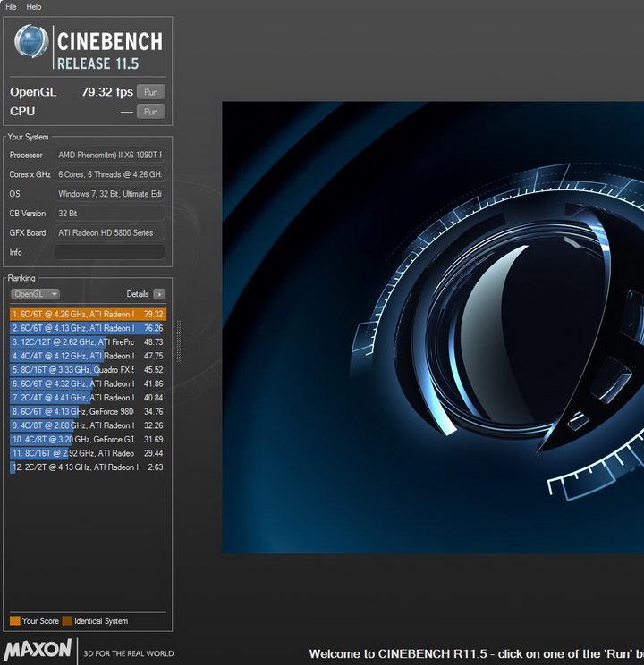Click the brown Identical System legend swatch

pyautogui.click(x=67, y=621)
